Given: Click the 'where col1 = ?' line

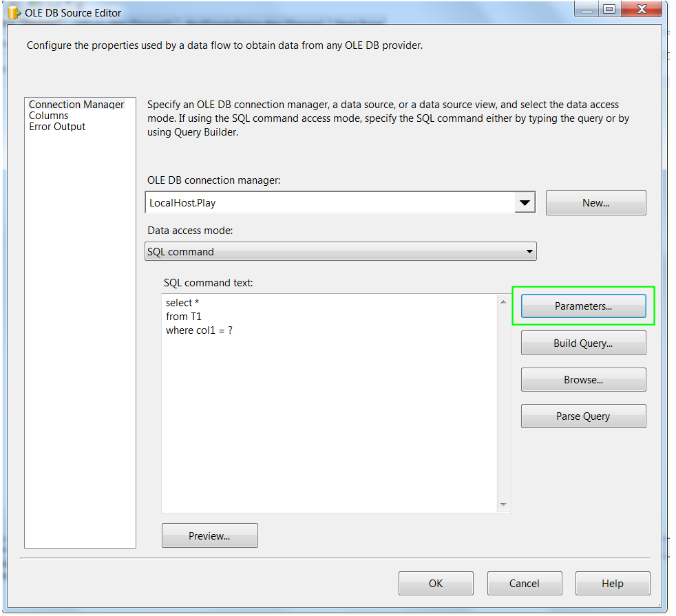Looking at the screenshot, I should 199,330.
